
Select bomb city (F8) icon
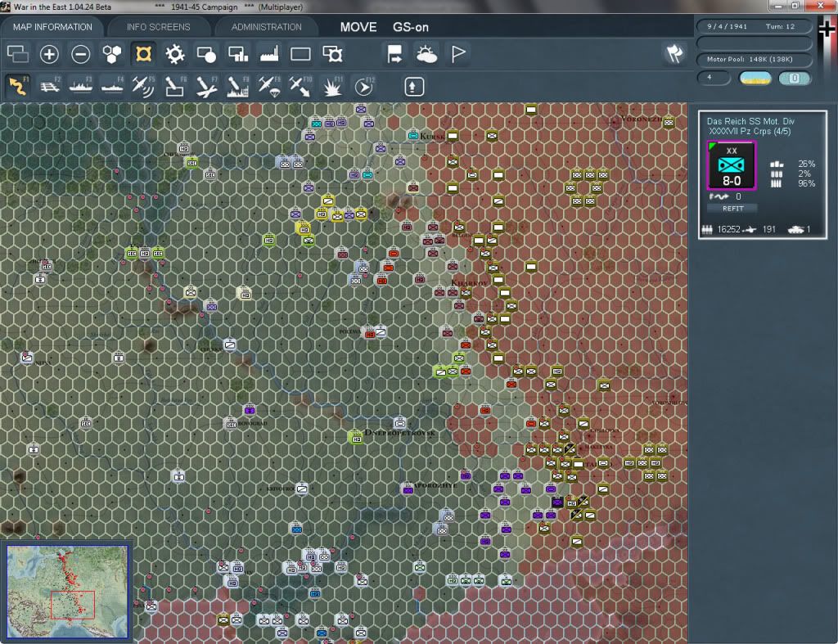point(237,86)
